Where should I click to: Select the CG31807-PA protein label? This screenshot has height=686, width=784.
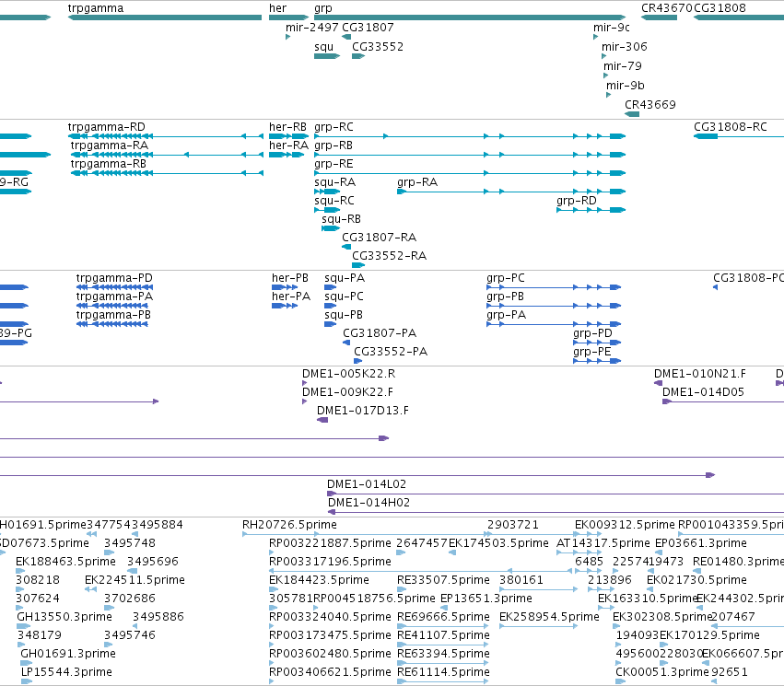(380, 333)
